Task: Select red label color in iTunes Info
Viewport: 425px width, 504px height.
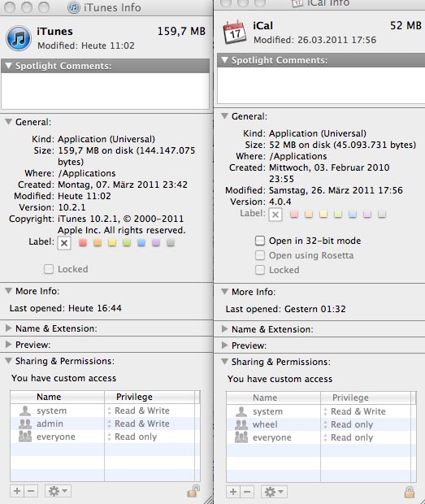Action: tap(83, 243)
